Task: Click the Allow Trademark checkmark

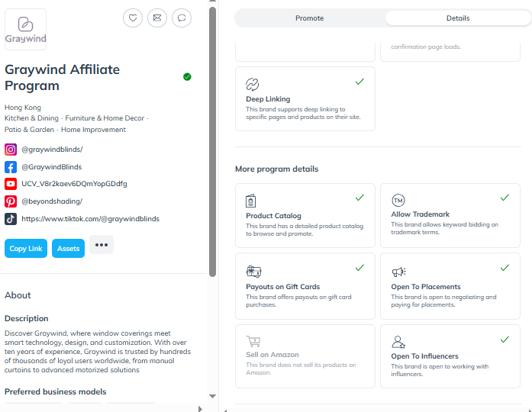Action: (505, 198)
